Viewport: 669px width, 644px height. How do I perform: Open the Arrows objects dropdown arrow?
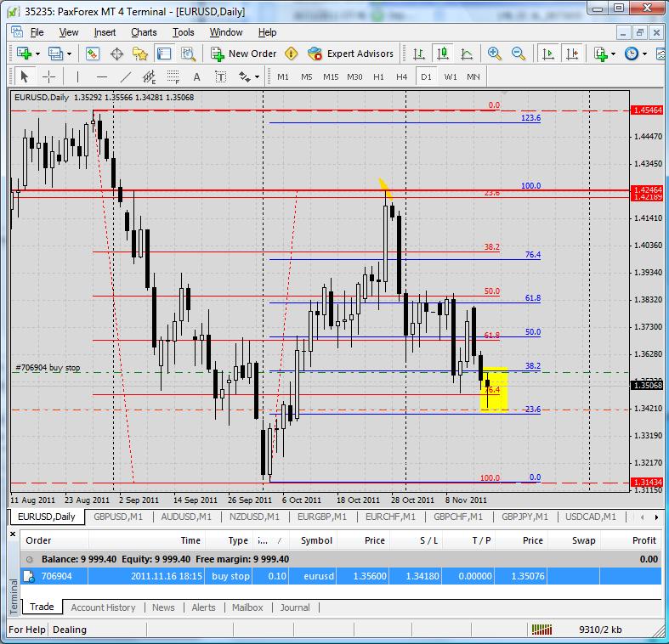[257, 76]
